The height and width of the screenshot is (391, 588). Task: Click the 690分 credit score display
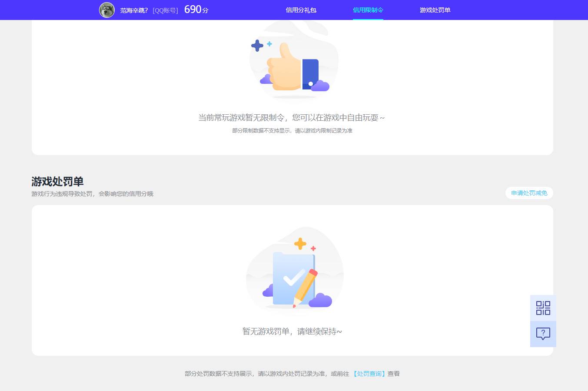click(196, 9)
